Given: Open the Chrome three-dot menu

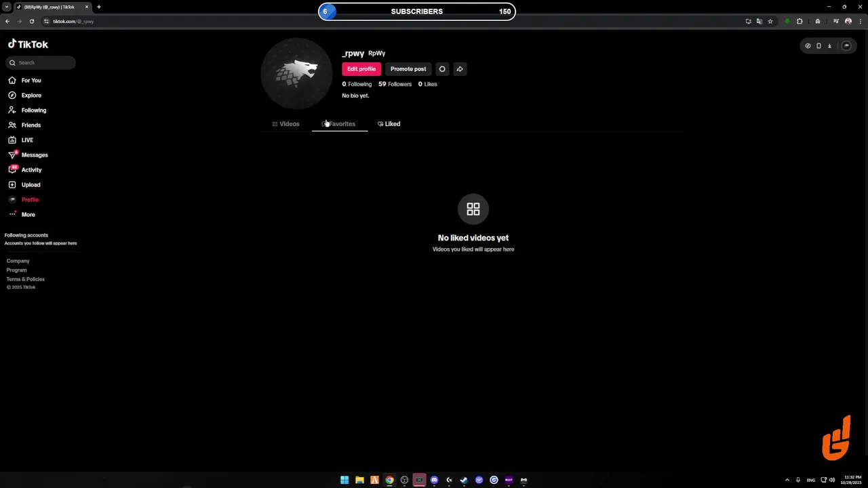Looking at the screenshot, I should pyautogui.click(x=860, y=21).
